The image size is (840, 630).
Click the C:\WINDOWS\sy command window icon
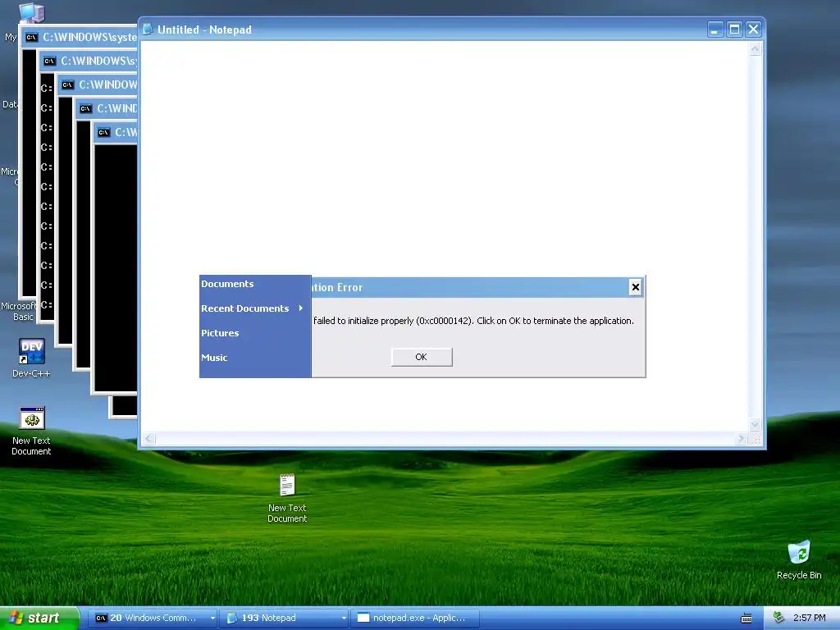(x=50, y=61)
